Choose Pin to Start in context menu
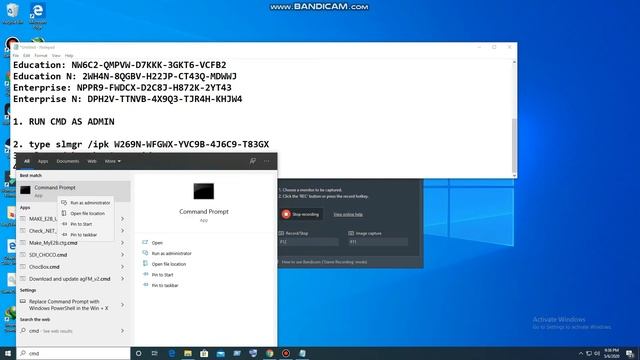This screenshot has width=640, height=360. pos(77,224)
